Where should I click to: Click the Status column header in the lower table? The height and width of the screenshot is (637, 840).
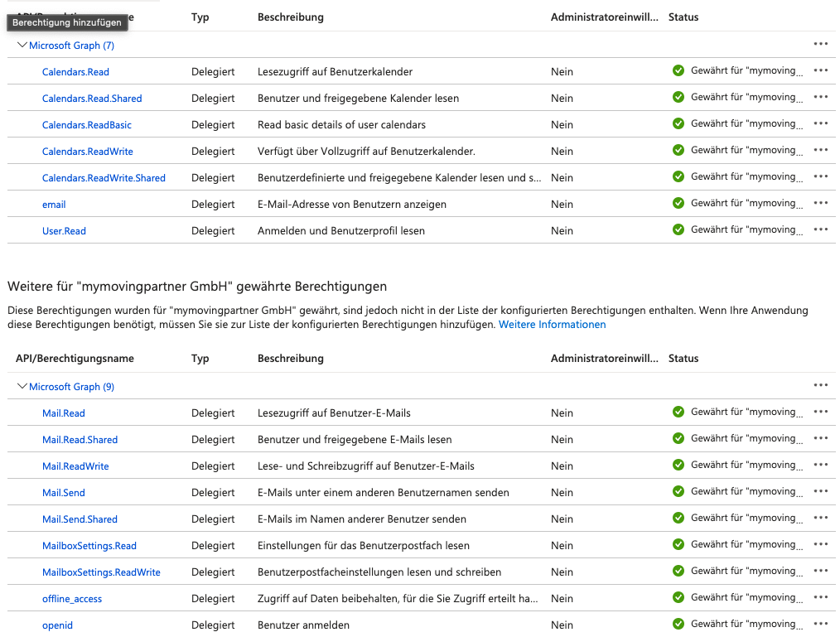[x=683, y=359]
